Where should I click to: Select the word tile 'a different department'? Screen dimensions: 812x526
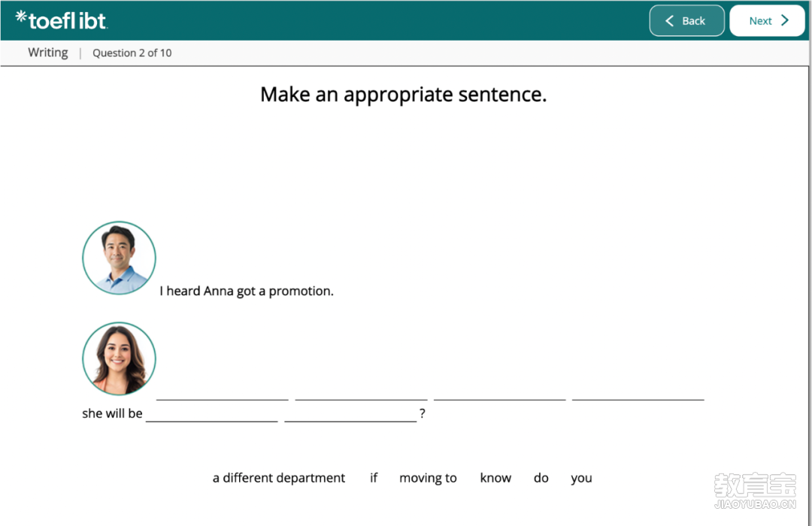279,478
